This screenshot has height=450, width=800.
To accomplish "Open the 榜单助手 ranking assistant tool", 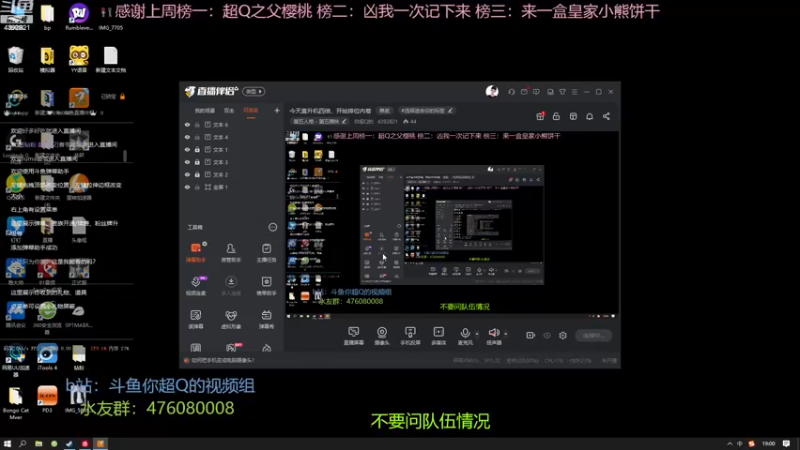I will coord(266,286).
